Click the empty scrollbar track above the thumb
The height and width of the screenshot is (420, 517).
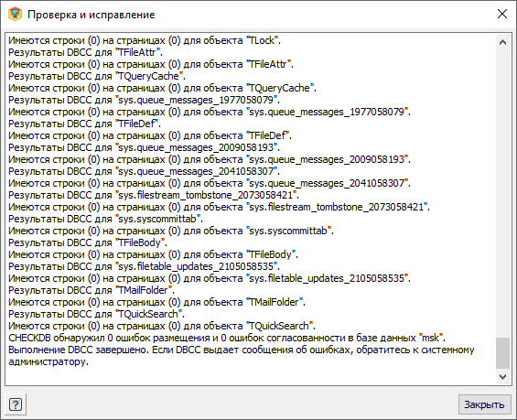click(x=502, y=193)
